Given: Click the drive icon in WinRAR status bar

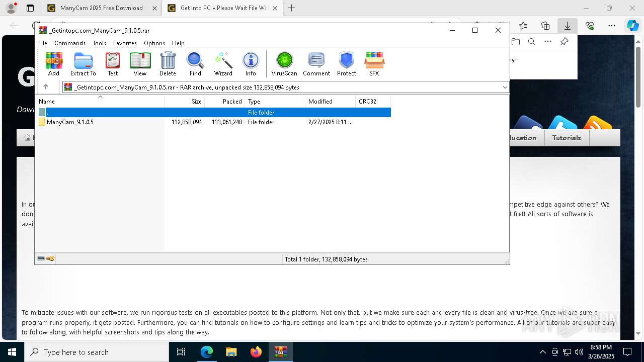Looking at the screenshot, I should 41,258.
